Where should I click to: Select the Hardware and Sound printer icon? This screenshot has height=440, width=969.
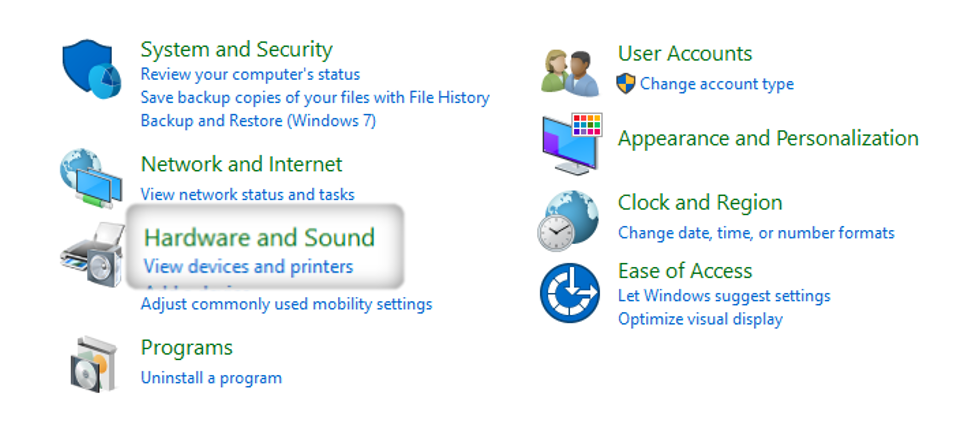coord(93,254)
